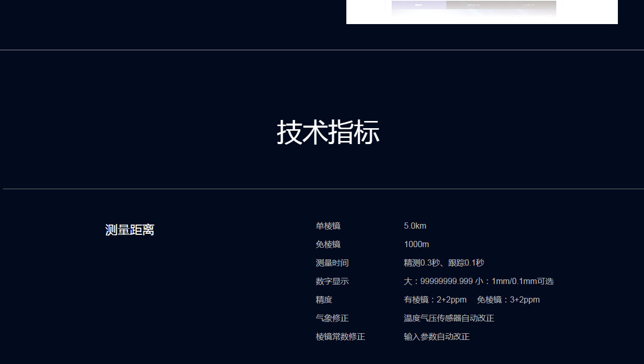Select the 5.0km value
Viewport: 644px width, 364px height.
[x=415, y=226]
